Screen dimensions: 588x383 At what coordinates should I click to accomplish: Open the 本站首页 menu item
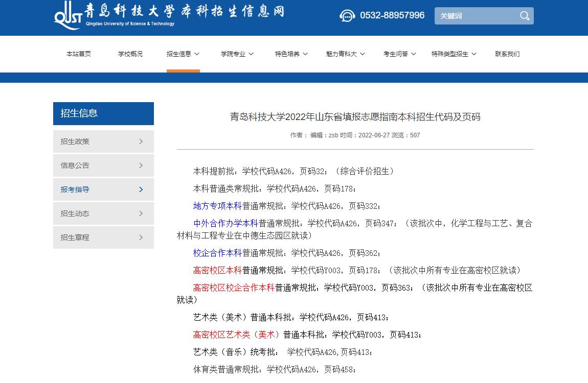[x=78, y=54]
